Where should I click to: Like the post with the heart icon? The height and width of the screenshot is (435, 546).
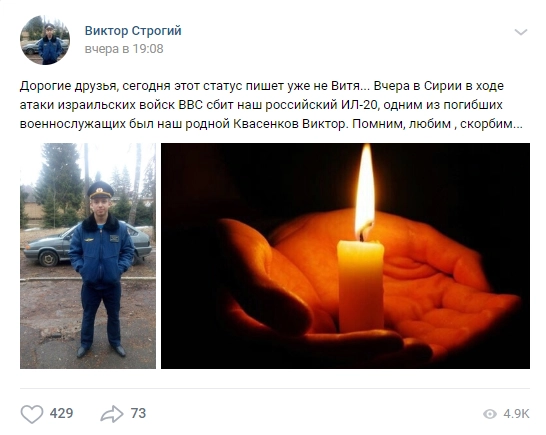coord(32,414)
